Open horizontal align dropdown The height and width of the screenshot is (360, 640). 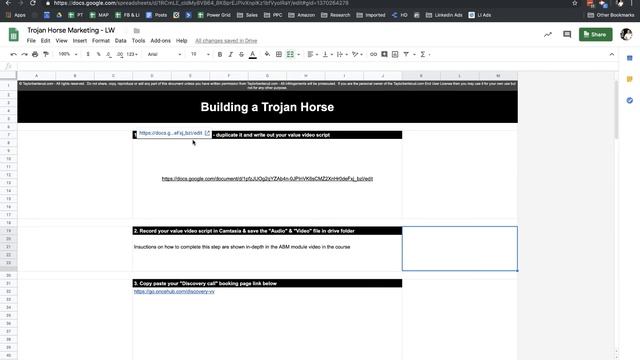point(313,54)
